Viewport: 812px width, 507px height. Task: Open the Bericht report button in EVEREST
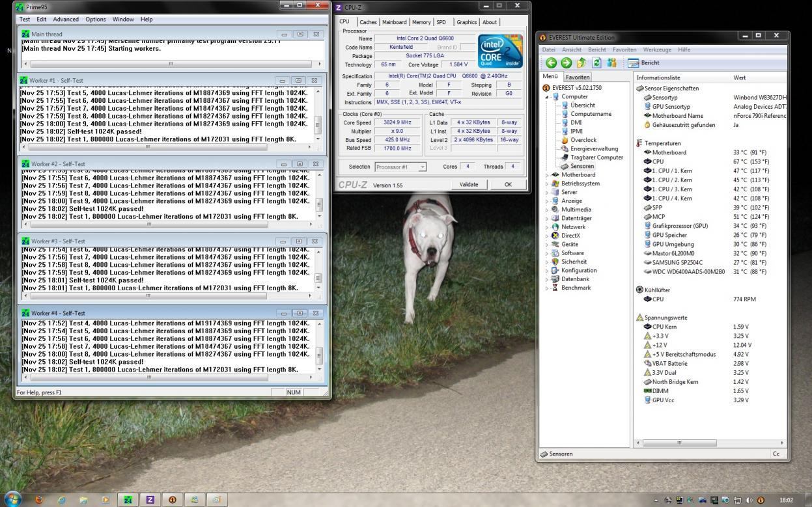pyautogui.click(x=644, y=62)
